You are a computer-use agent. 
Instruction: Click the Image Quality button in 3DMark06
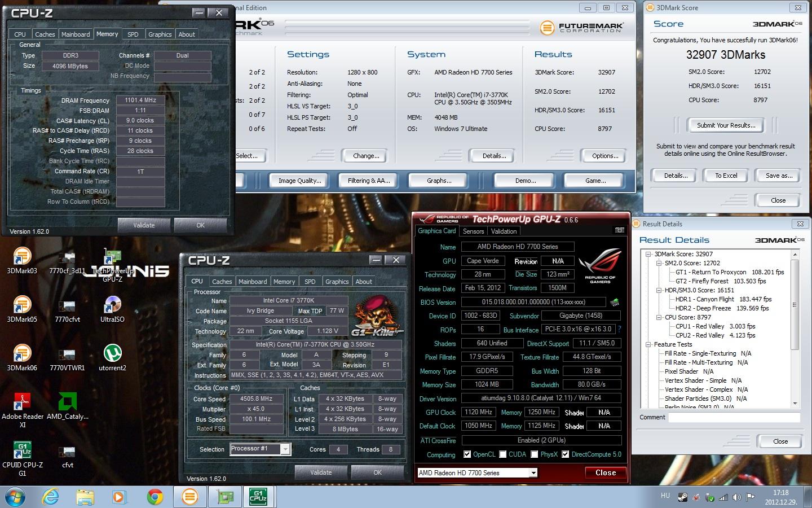click(299, 181)
